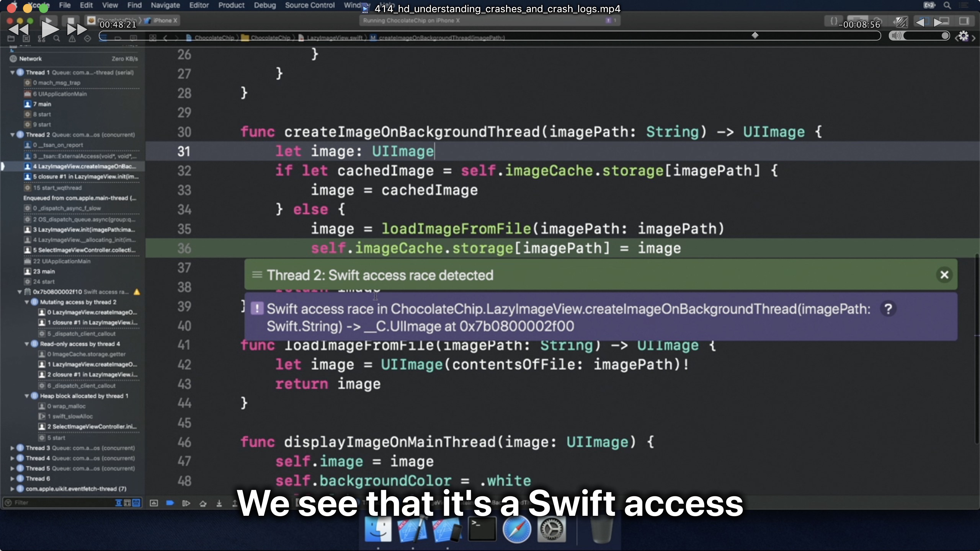This screenshot has height=551, width=980.
Task: Expand Thread 3 in debug navigator
Action: [12, 448]
